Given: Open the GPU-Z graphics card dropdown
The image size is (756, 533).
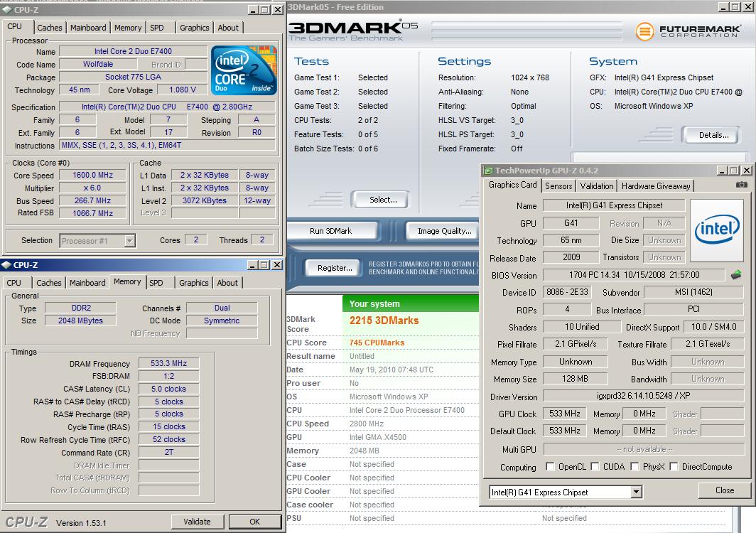Looking at the screenshot, I should (637, 492).
